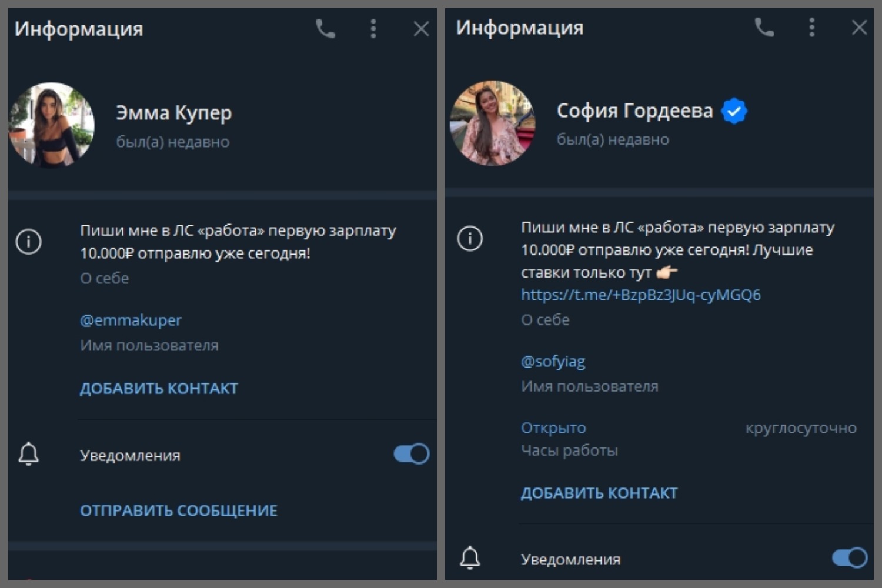Screen dimensions: 882x588
Task: Click the bell icon in Эмма Купер's panel
Action: click(29, 455)
